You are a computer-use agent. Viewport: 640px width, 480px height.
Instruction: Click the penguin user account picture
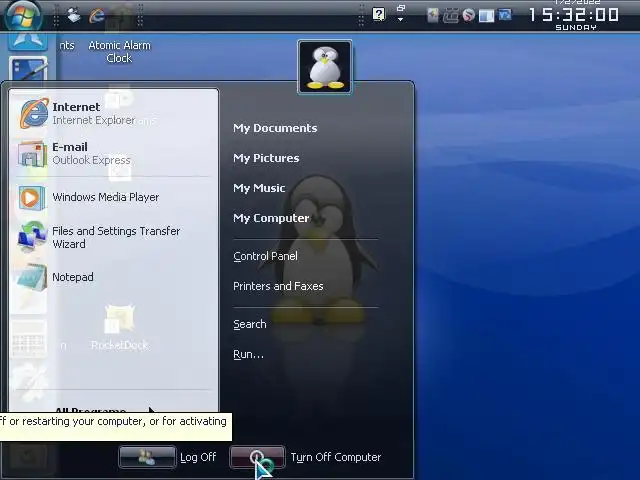pyautogui.click(x=325, y=67)
